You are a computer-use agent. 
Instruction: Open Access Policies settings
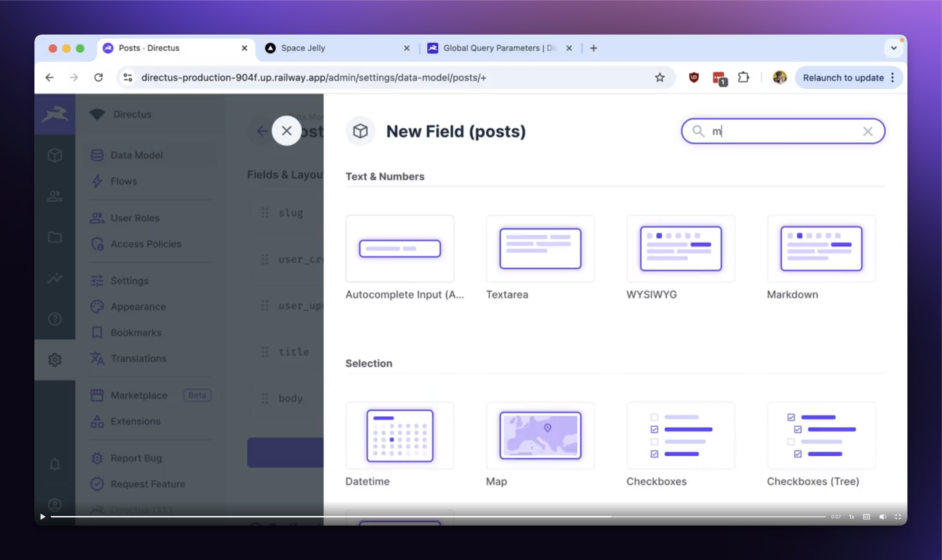pyautogui.click(x=150, y=244)
